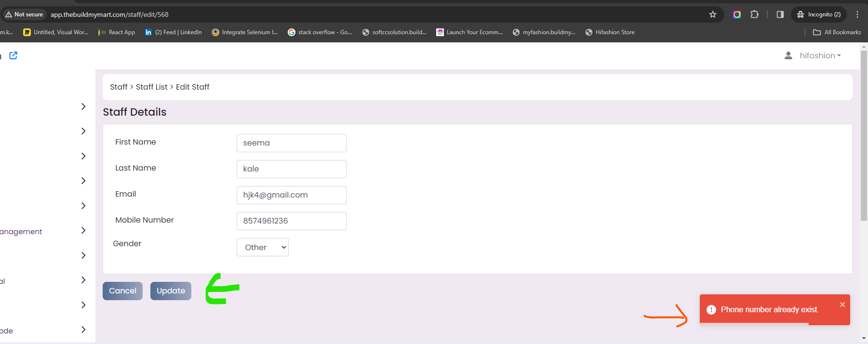Expand the second sidebar menu chevron

tap(83, 131)
